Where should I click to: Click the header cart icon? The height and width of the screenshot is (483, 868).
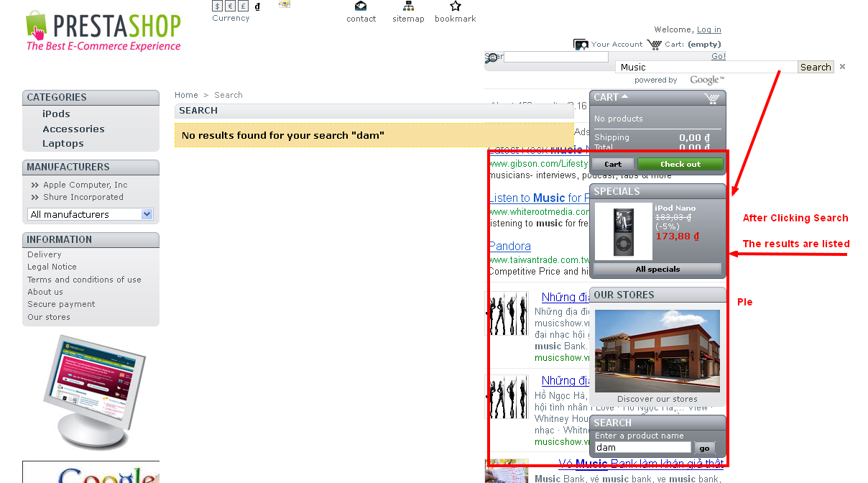pos(654,45)
